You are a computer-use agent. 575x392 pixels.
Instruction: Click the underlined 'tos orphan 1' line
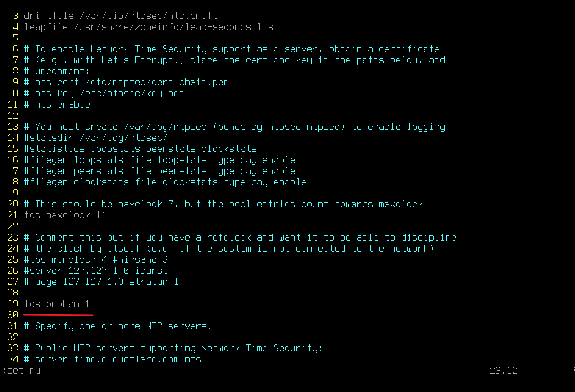[57, 304]
